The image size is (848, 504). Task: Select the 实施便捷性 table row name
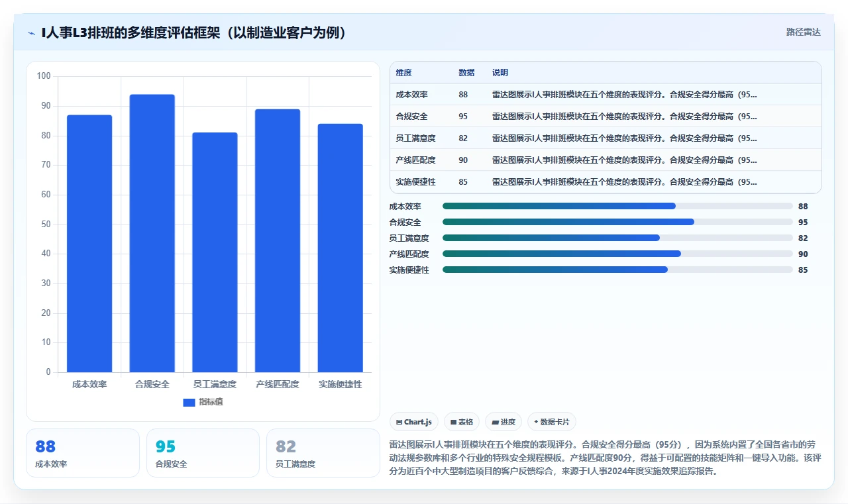point(415,182)
